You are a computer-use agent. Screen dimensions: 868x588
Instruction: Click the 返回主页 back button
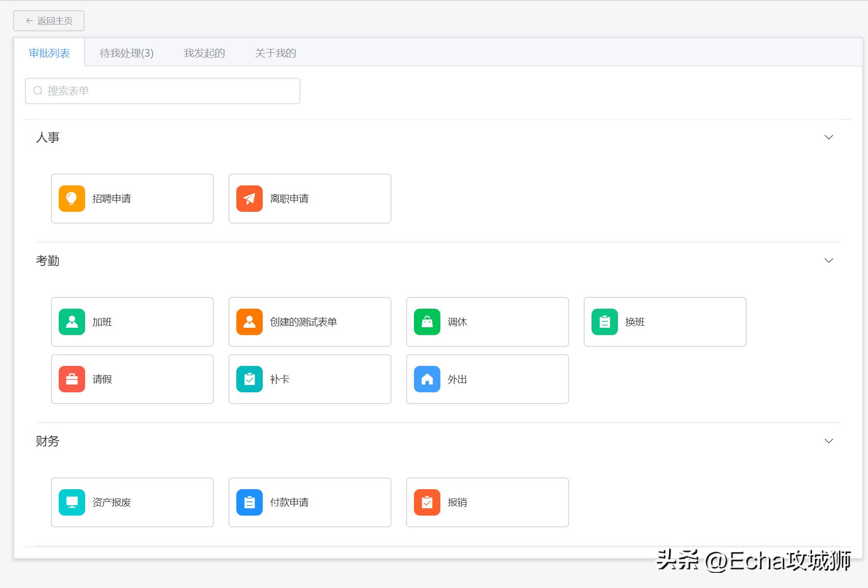point(48,21)
